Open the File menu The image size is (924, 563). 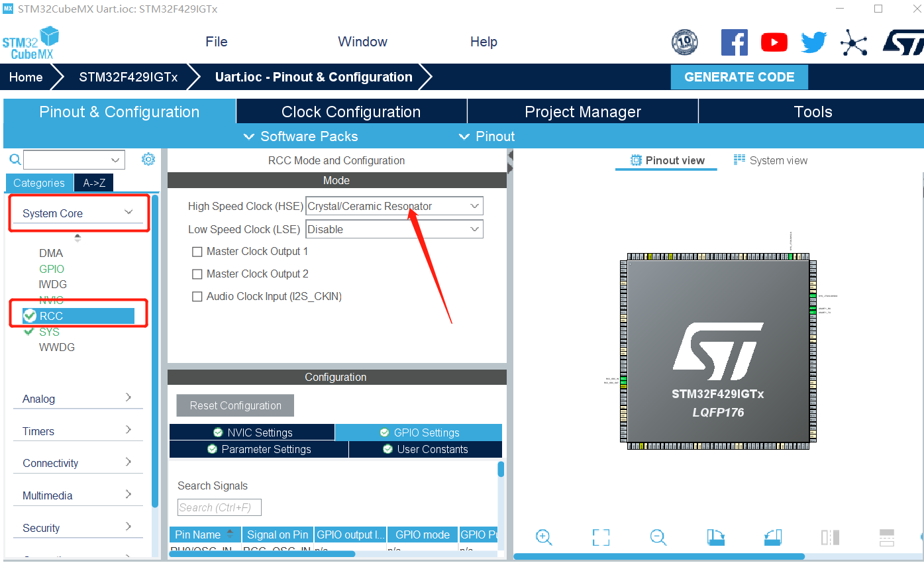coord(217,42)
